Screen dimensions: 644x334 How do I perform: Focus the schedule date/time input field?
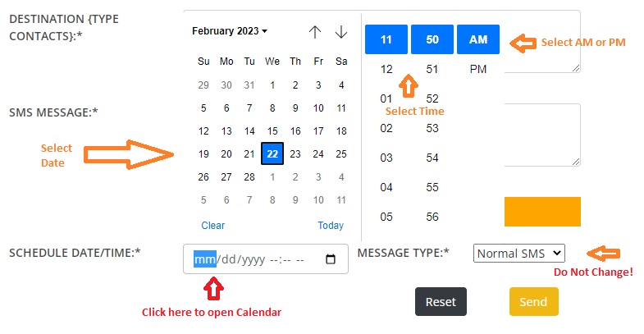tap(266, 259)
